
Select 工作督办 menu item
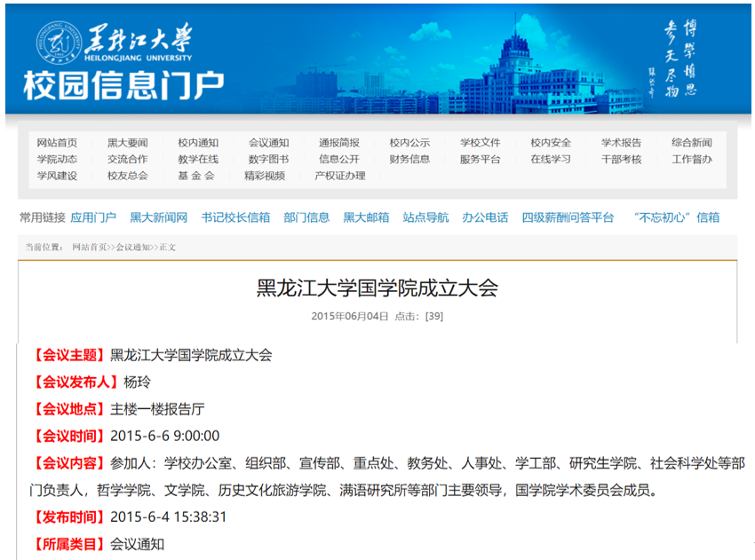[692, 159]
